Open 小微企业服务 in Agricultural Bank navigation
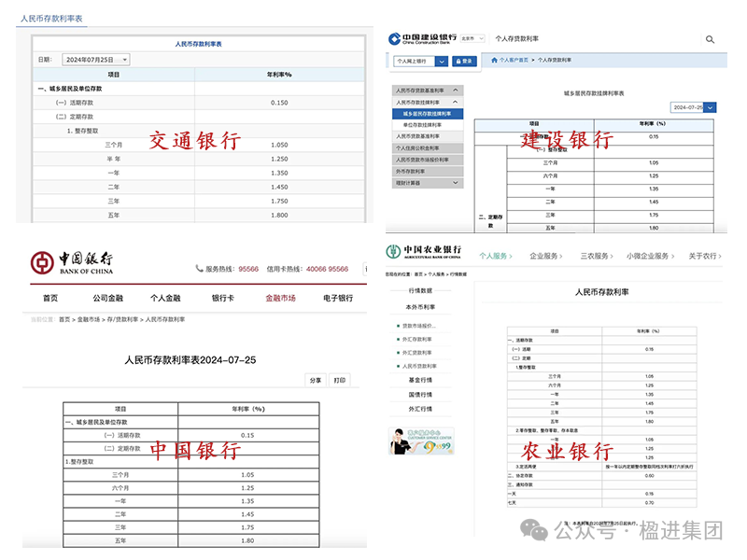 click(x=650, y=256)
